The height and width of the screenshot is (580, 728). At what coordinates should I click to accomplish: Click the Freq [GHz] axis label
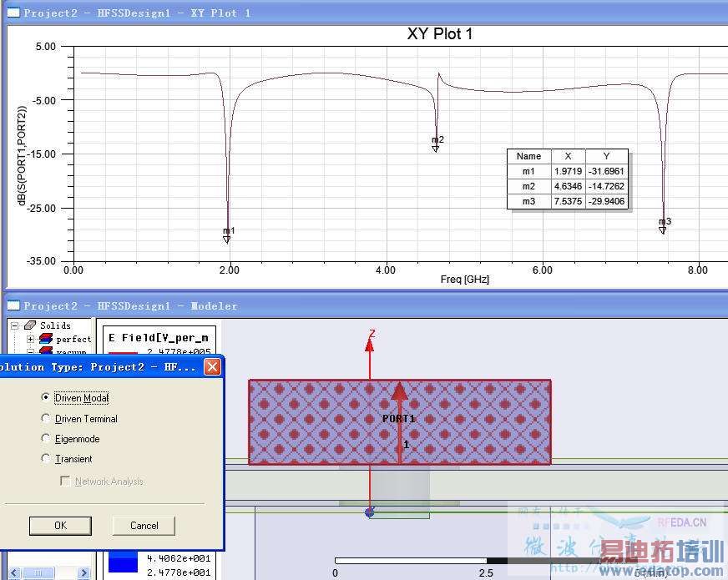click(x=464, y=280)
